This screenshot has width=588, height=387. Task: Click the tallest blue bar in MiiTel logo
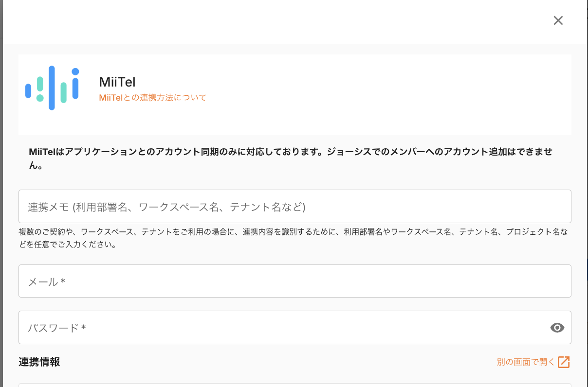[x=52, y=88]
